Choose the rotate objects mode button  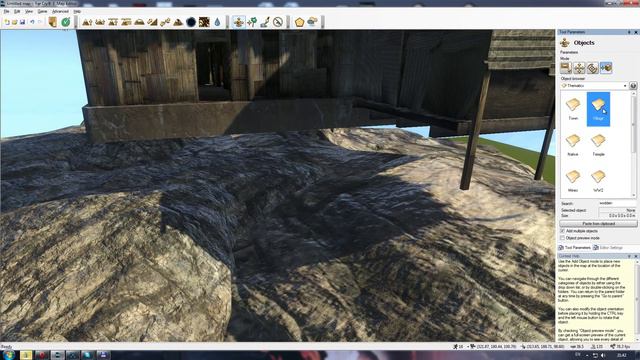pos(593,68)
